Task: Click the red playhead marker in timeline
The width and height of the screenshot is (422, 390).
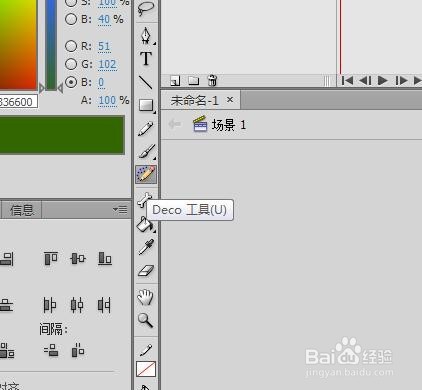Action: pyautogui.click(x=340, y=37)
